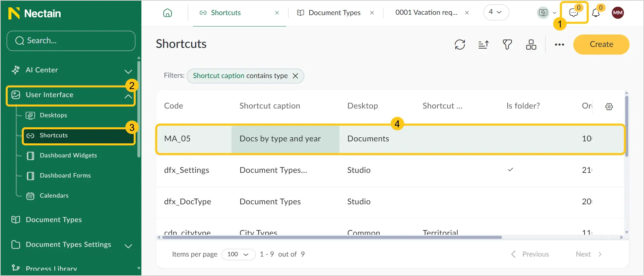Open the additional tabs counter dropdown
Screen dimensions: 644x276
click(496, 12)
